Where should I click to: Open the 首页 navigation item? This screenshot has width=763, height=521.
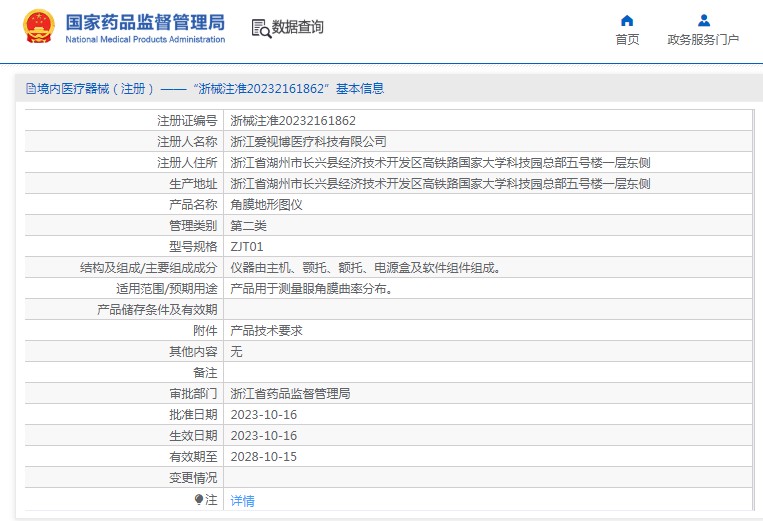(627, 39)
